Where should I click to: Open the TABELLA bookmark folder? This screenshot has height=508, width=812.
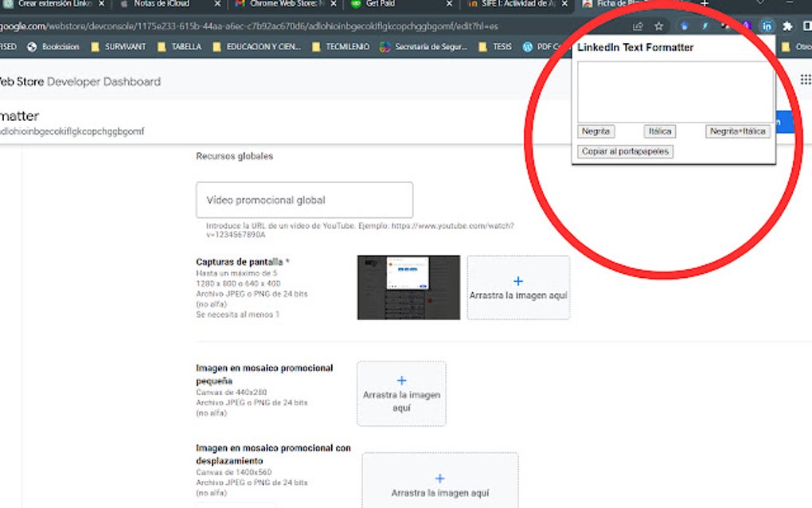(x=180, y=47)
